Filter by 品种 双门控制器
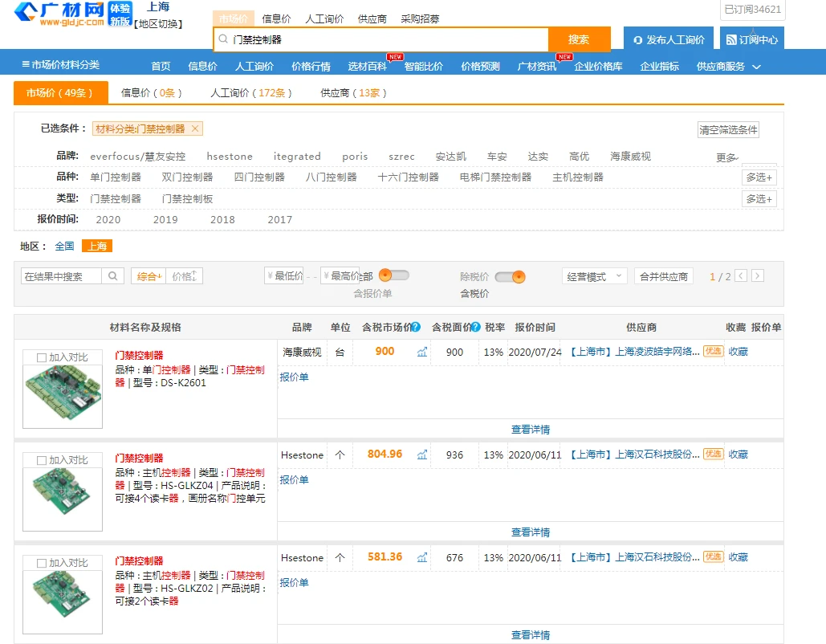The width and height of the screenshot is (826, 644). tap(187, 177)
